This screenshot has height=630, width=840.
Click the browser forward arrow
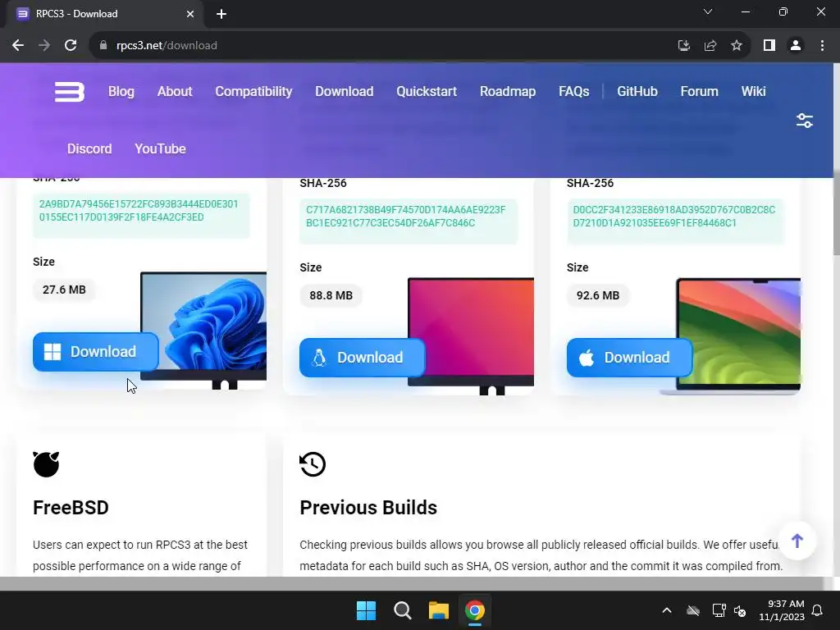click(44, 46)
